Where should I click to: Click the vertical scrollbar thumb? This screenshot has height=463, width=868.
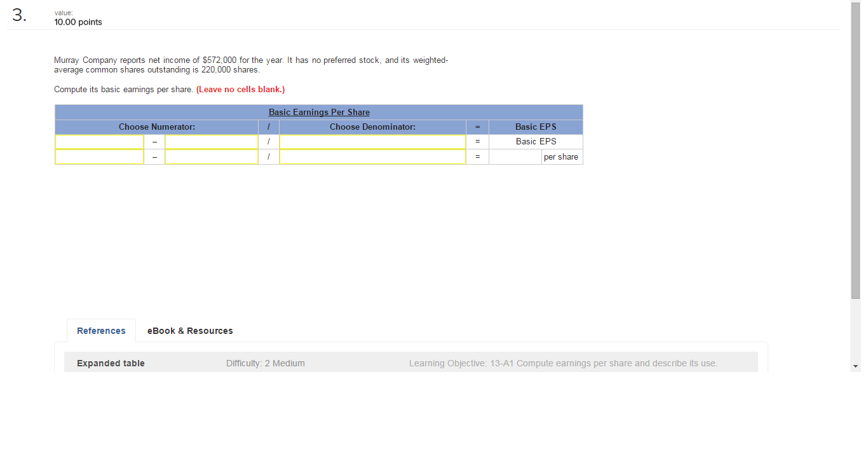click(x=855, y=150)
